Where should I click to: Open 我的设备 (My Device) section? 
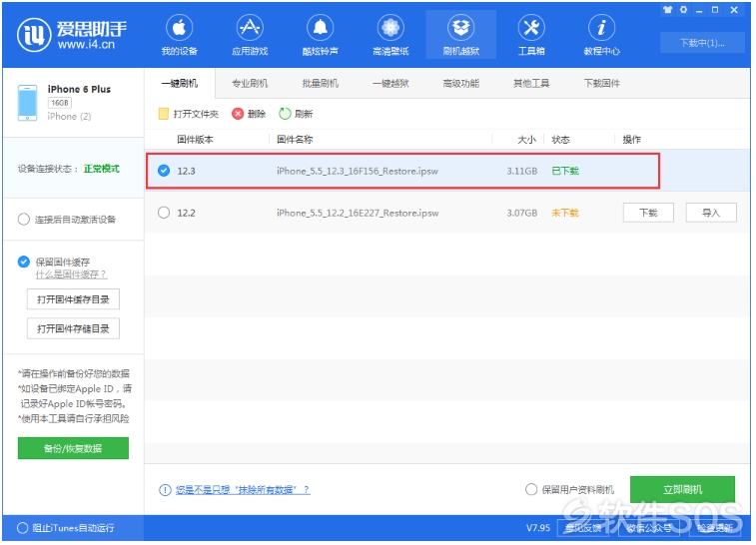click(x=180, y=35)
